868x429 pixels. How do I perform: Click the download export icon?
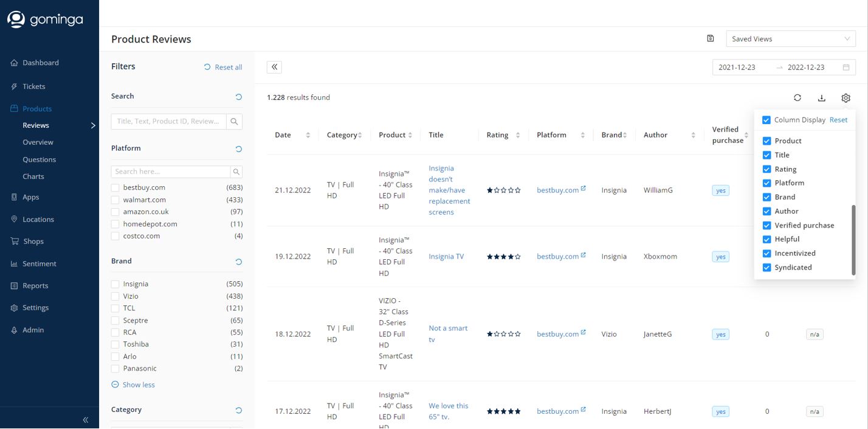(x=821, y=98)
